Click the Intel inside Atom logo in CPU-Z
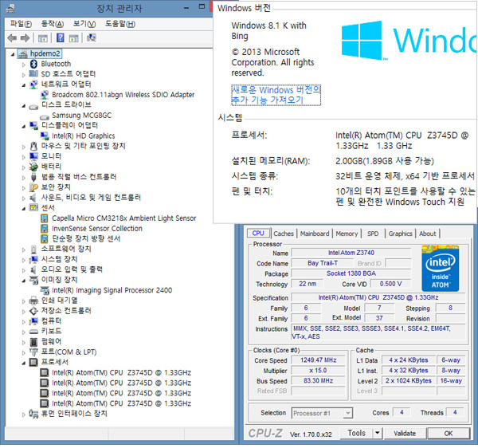 (x=441, y=269)
